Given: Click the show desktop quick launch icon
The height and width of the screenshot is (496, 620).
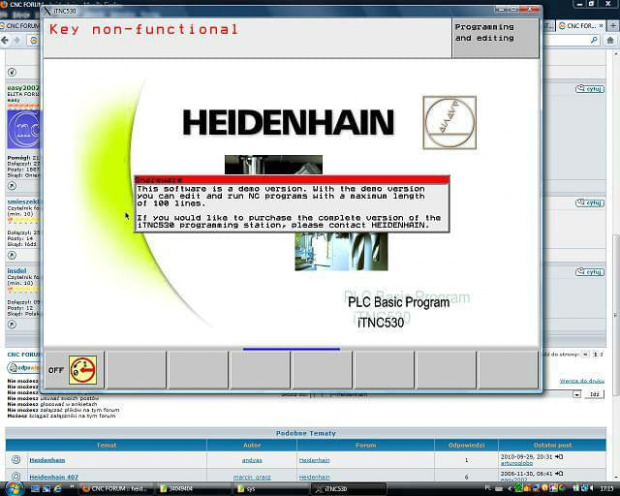Looking at the screenshot, I should (35, 489).
